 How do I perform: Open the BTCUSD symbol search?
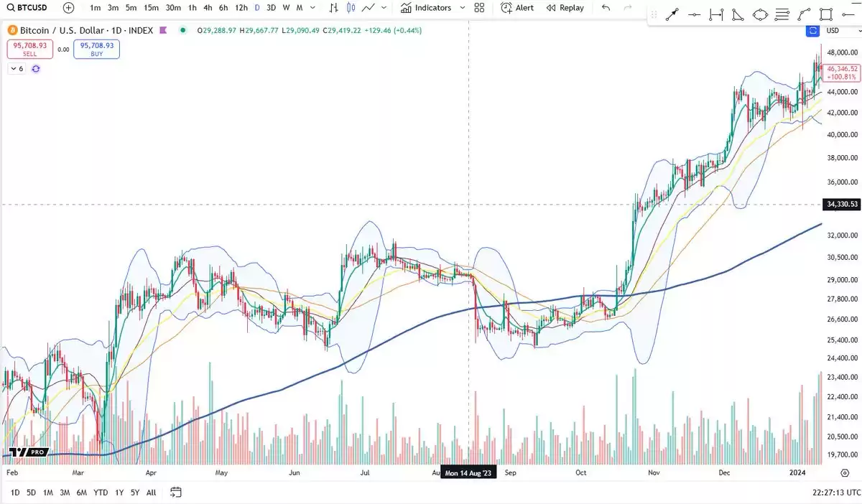click(x=27, y=7)
